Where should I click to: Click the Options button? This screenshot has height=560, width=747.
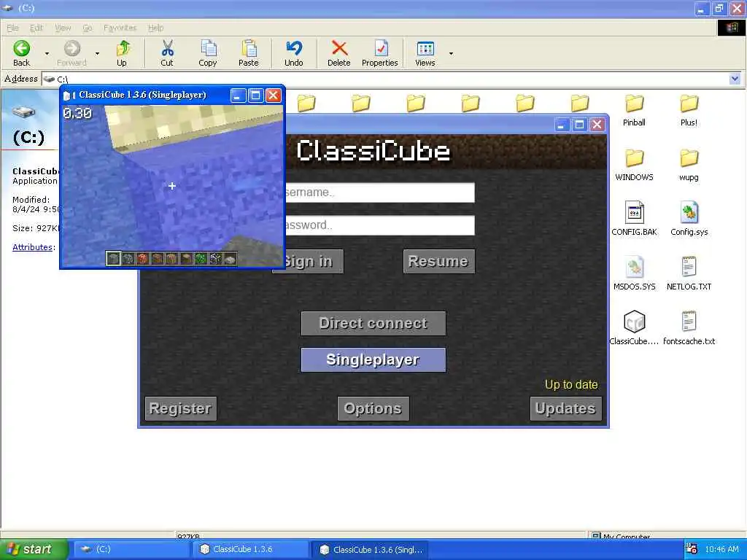pos(373,408)
